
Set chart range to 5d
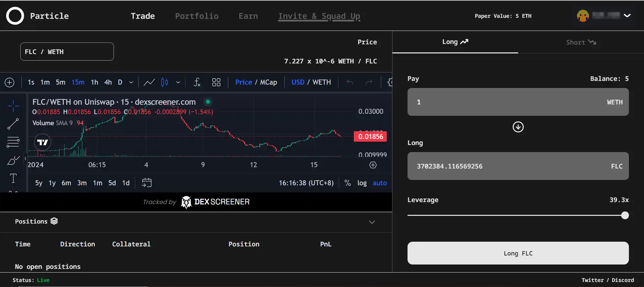(112, 183)
